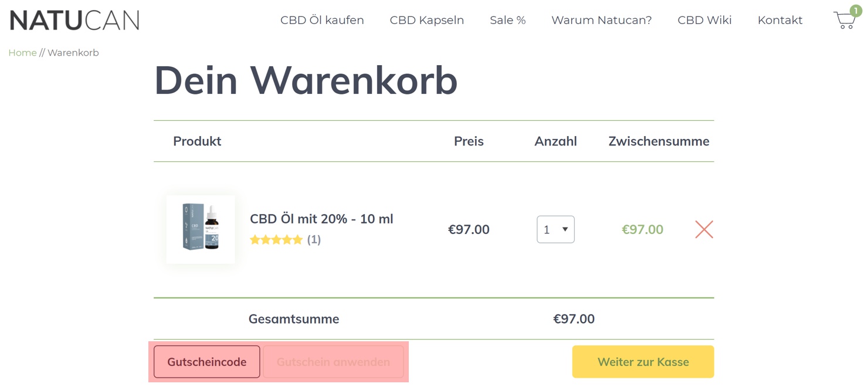Proceed with Weiter zur Kasse button

click(643, 362)
